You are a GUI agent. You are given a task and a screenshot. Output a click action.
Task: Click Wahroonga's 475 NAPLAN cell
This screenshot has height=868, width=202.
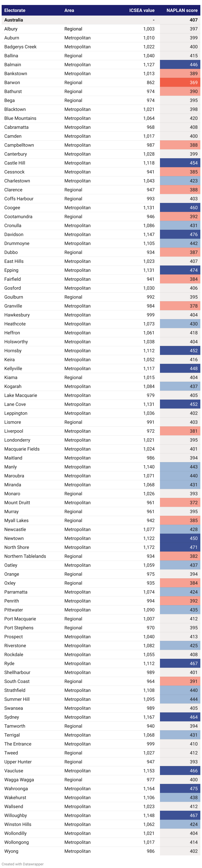pyautogui.click(x=180, y=789)
